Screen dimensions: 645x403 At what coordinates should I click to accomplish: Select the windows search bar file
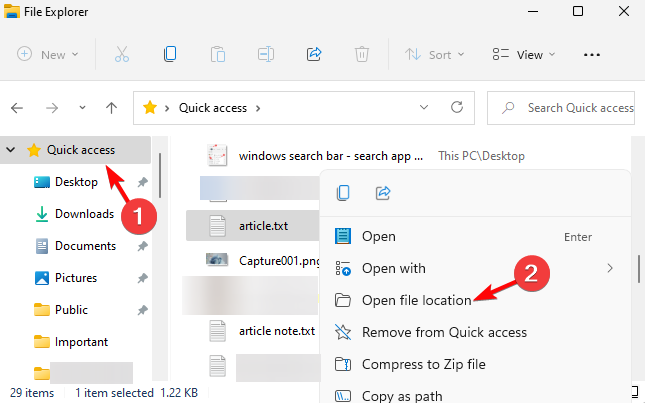[x=331, y=156]
